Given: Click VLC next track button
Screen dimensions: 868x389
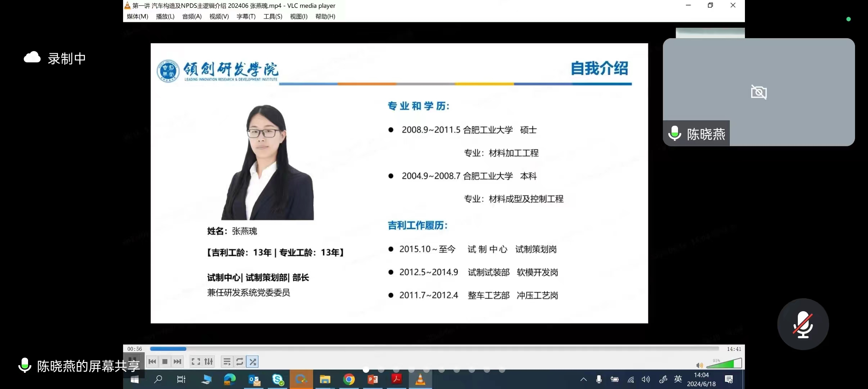Looking at the screenshot, I should coord(177,362).
